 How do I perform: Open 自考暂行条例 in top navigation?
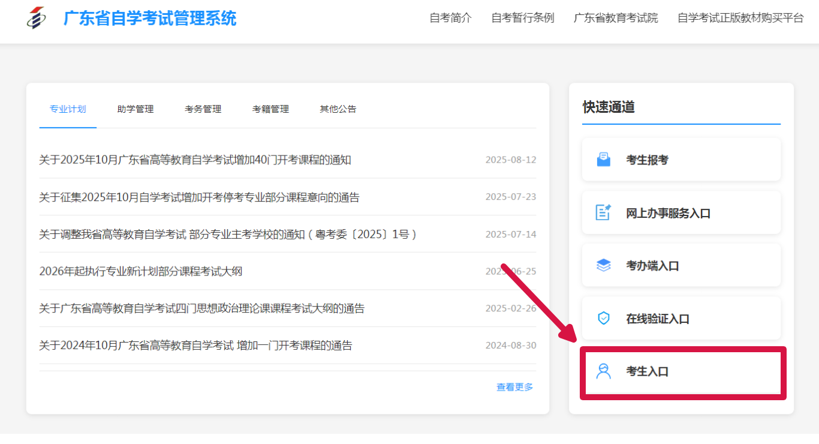tap(522, 18)
